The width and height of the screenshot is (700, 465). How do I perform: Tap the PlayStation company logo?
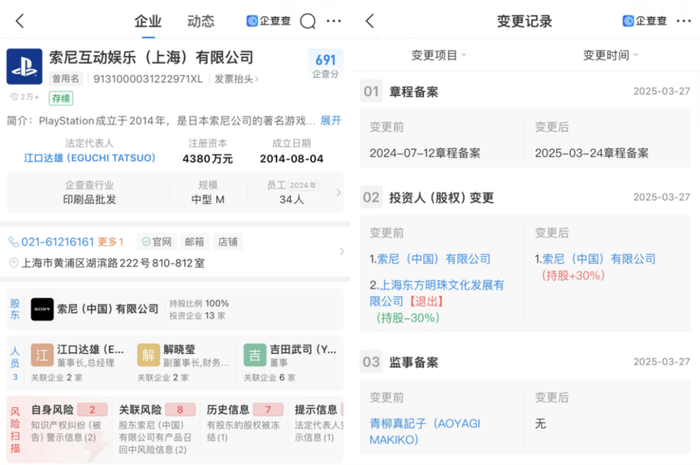pos(24,67)
